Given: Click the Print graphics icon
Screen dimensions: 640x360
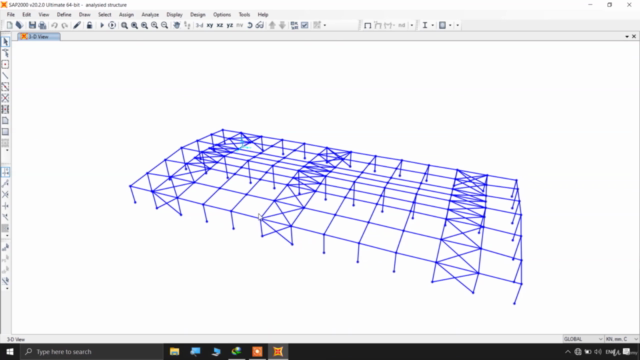Looking at the screenshot, I should tap(42, 25).
